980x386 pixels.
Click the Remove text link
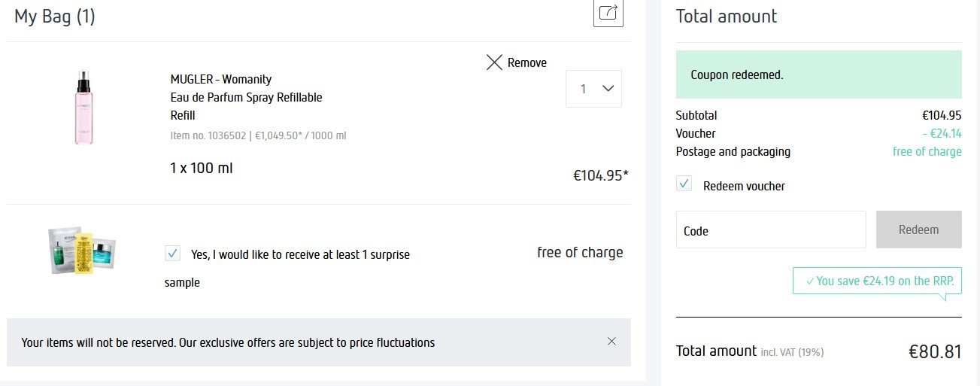(527, 63)
